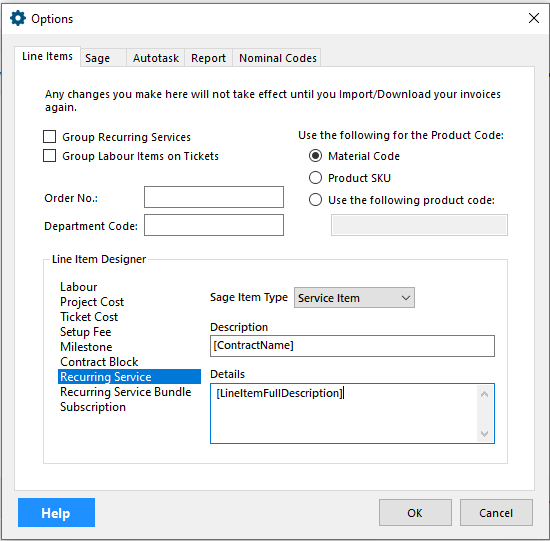Screen dimensions: 550x541
Task: Focus the Order No. input field
Action: tap(214, 197)
